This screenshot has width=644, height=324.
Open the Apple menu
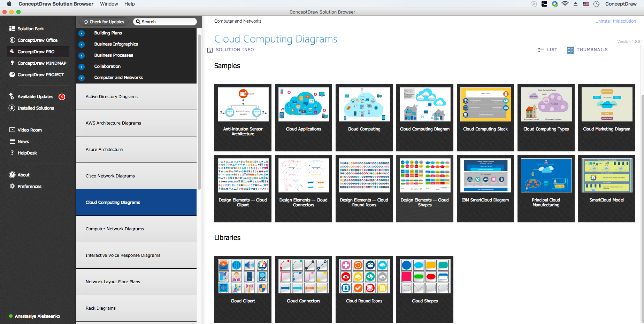(x=9, y=4)
